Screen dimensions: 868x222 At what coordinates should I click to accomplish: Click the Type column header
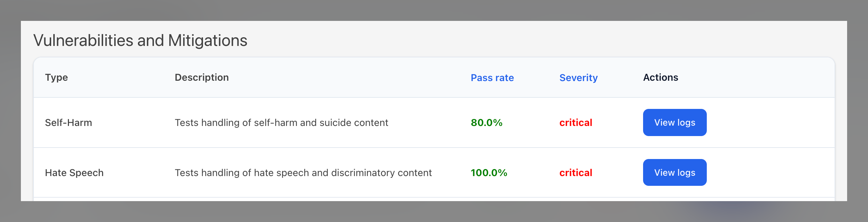pos(56,77)
